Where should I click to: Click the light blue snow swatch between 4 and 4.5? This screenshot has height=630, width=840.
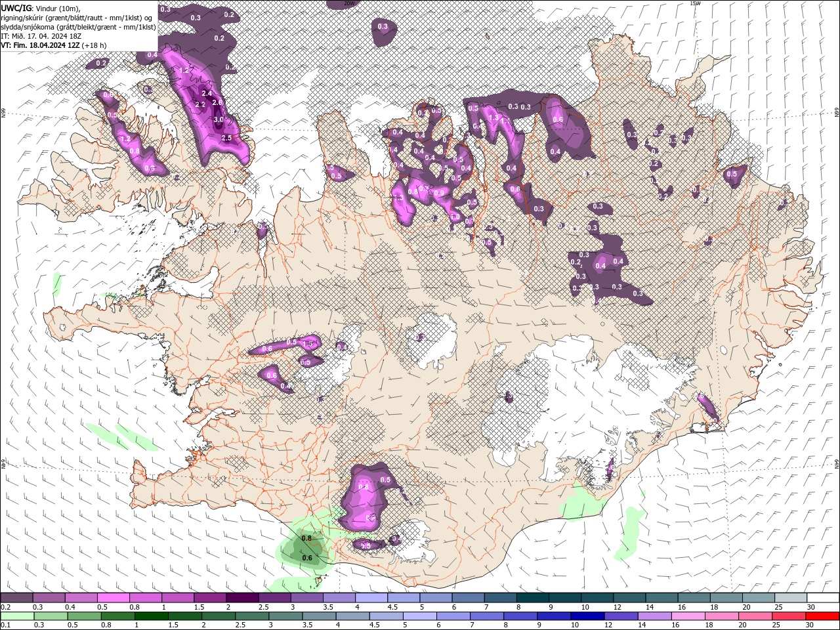coord(371,598)
